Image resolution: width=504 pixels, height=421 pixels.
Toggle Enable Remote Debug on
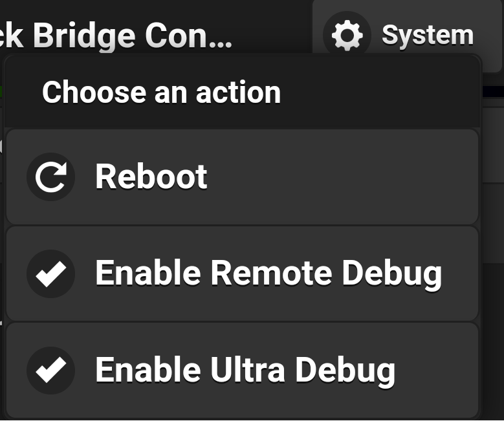click(243, 274)
